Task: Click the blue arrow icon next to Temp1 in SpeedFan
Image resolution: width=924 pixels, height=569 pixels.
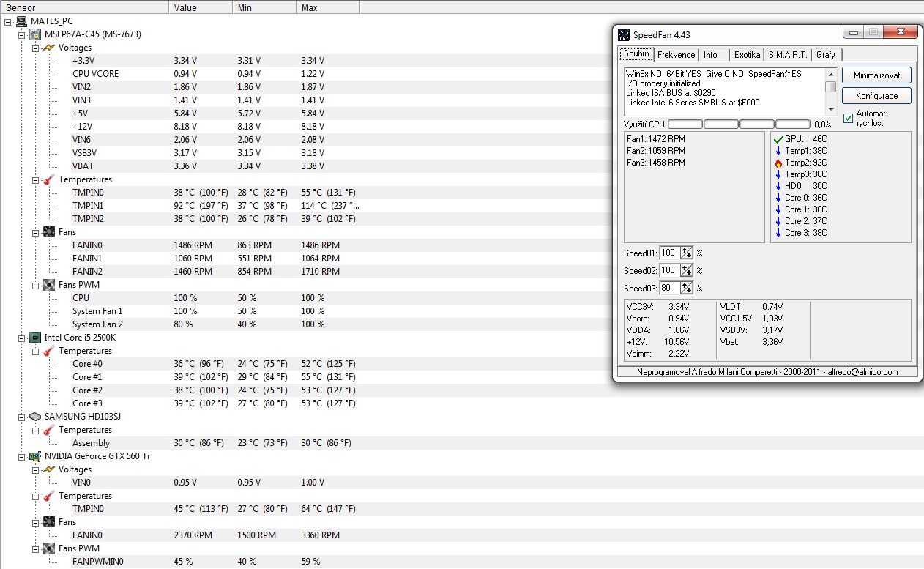Action: click(778, 151)
